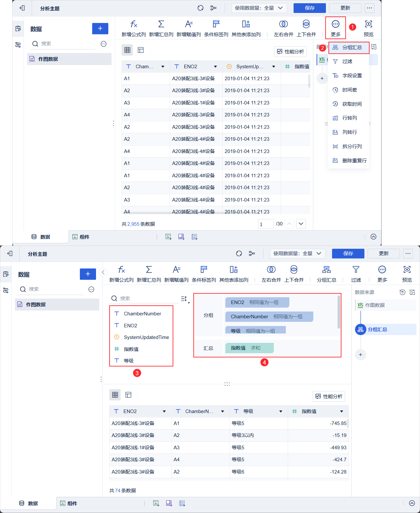Image resolution: width=420 pixels, height=513 pixels.
Task: Open 指数值 column dropdown in bottom table
Action: click(341, 411)
